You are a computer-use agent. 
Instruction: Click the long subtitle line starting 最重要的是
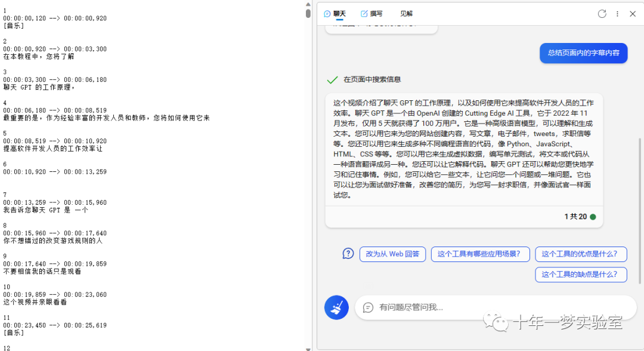click(106, 118)
